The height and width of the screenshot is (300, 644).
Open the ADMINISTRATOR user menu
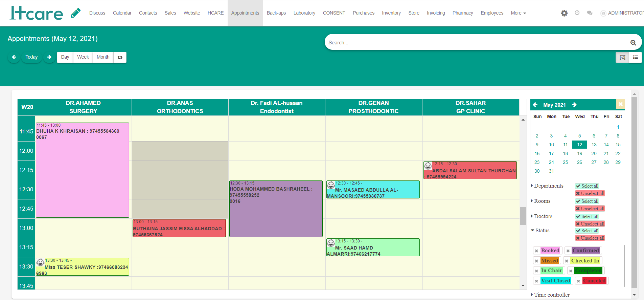(622, 13)
